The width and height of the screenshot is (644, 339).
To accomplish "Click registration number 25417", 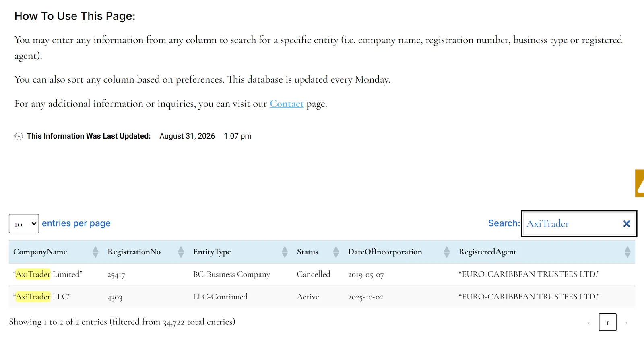I will tap(116, 275).
